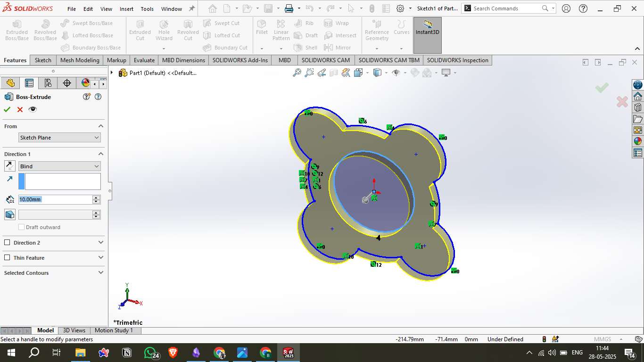644x362 pixels.
Task: Open File Explorer task pane folder icon
Action: pos(638,119)
